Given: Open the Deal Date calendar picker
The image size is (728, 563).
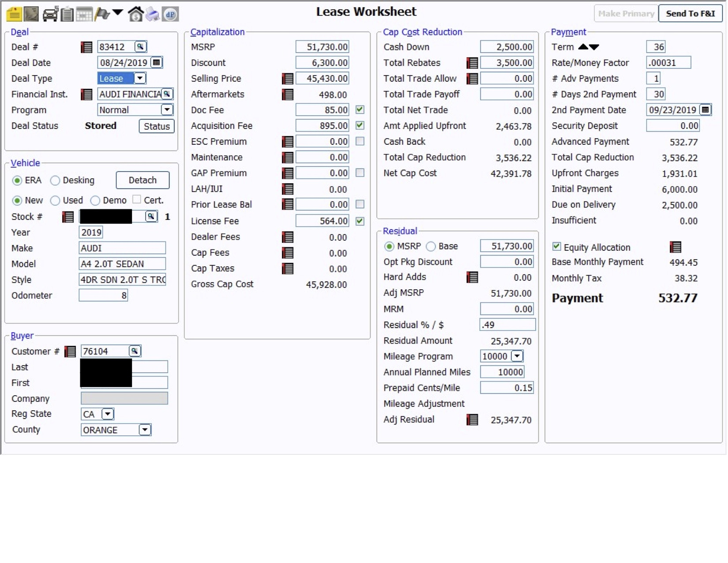Looking at the screenshot, I should (156, 63).
